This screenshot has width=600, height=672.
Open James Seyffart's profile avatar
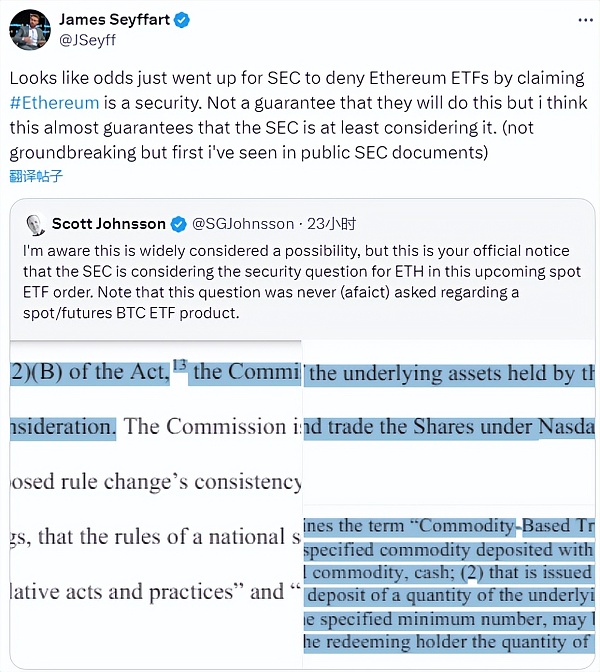click(30, 30)
